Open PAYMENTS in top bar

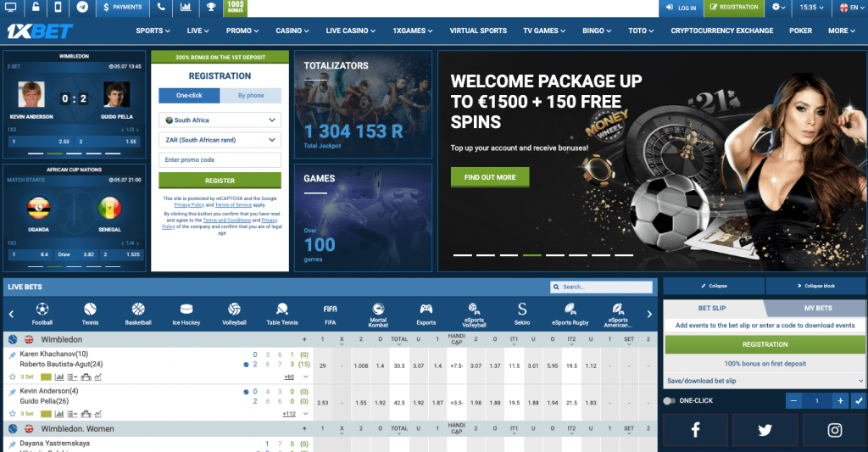pyautogui.click(x=122, y=7)
